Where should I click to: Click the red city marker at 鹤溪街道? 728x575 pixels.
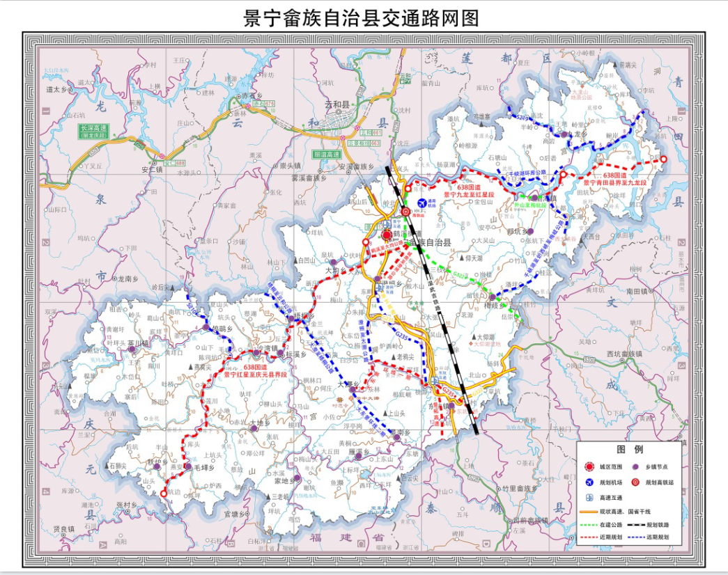[387, 235]
